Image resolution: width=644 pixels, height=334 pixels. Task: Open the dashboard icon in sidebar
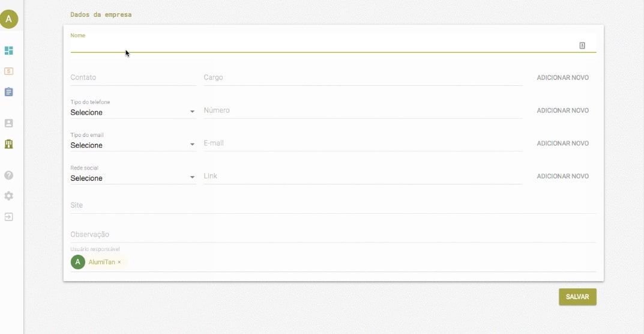(x=8, y=50)
